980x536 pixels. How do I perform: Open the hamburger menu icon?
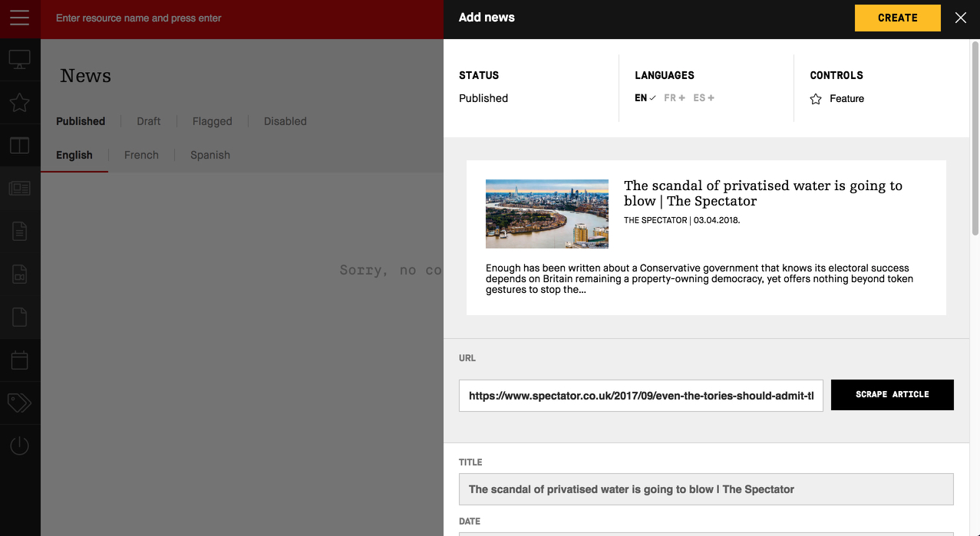point(20,18)
